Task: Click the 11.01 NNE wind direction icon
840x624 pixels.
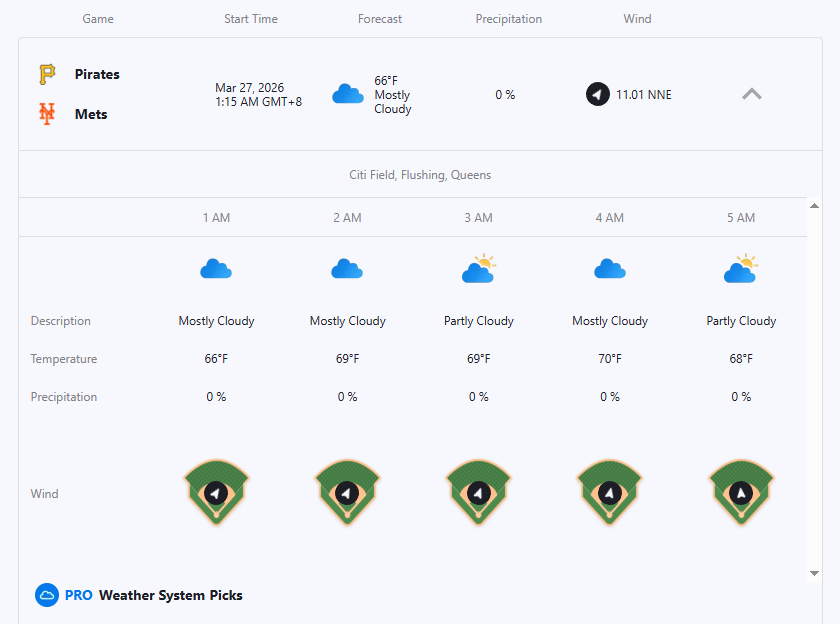Action: [x=598, y=95]
